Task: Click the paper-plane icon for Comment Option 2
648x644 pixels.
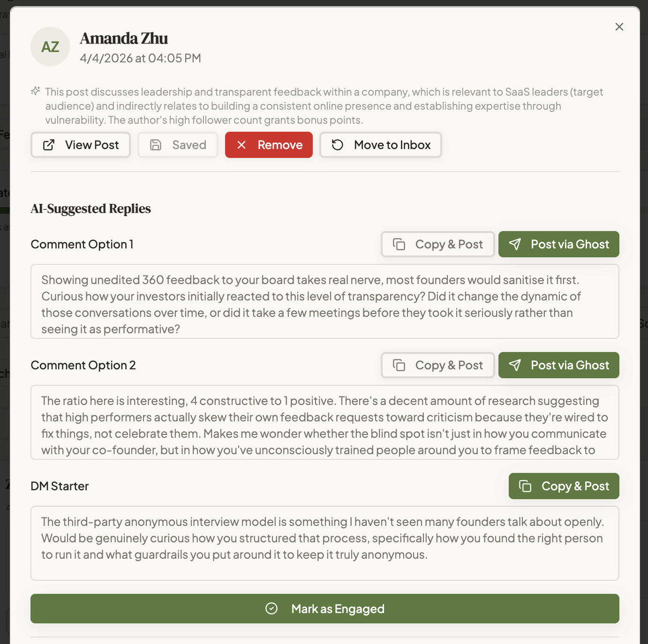Action: click(x=516, y=365)
